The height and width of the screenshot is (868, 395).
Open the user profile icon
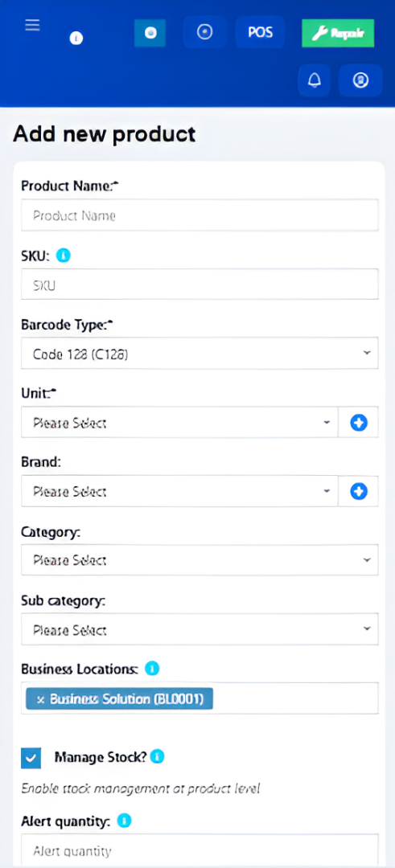pos(360,81)
